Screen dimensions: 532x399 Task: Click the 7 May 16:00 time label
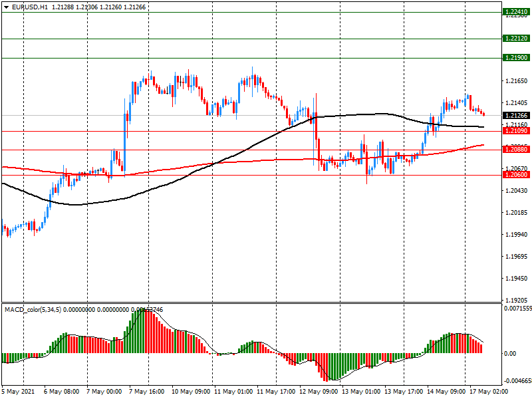coord(148,392)
